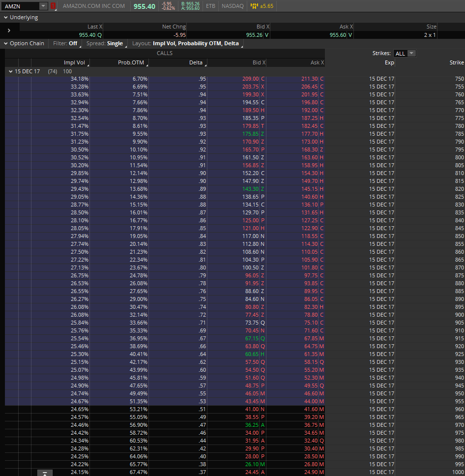Open the Spread: Single menu
This screenshot has height=476, width=465.
click(x=104, y=43)
